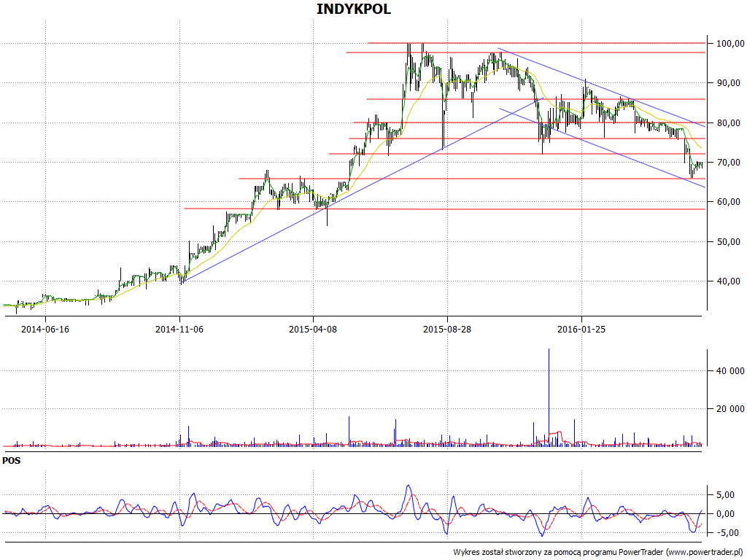This screenshot has width=747, height=560.
Task: Select the 2014-06-16 date label
Action: (x=45, y=329)
